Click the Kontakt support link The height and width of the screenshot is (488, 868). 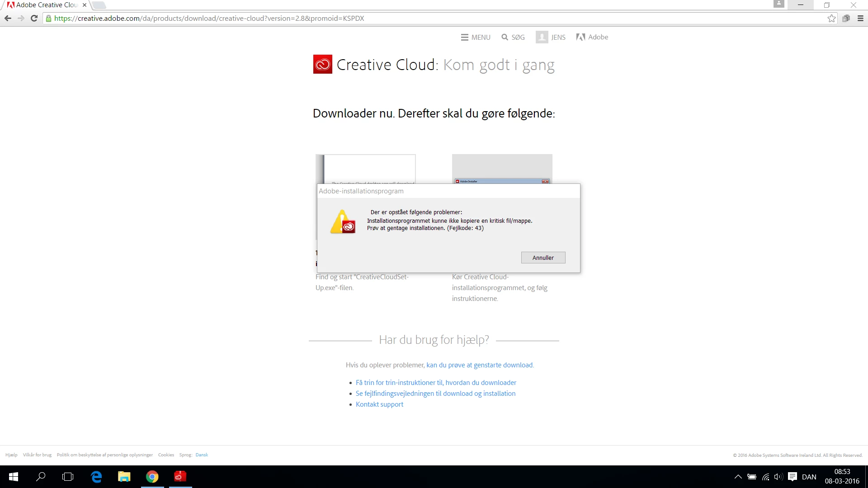379,404
